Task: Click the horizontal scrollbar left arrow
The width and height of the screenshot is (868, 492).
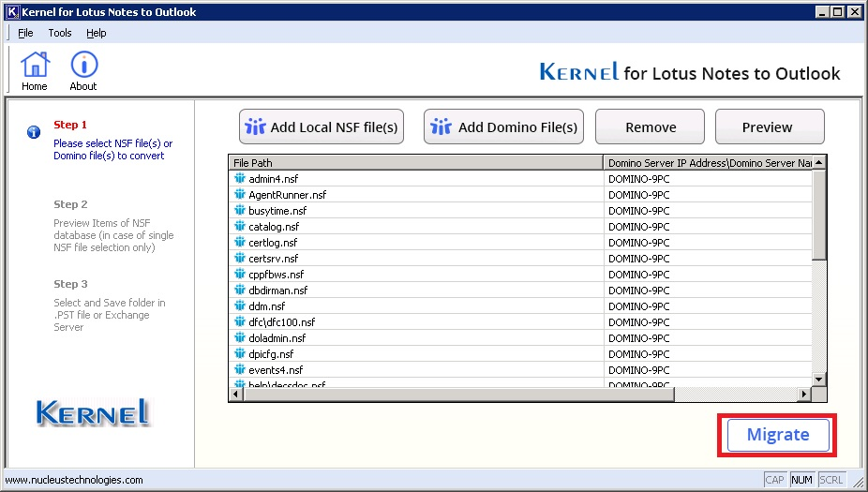Action: (x=236, y=394)
